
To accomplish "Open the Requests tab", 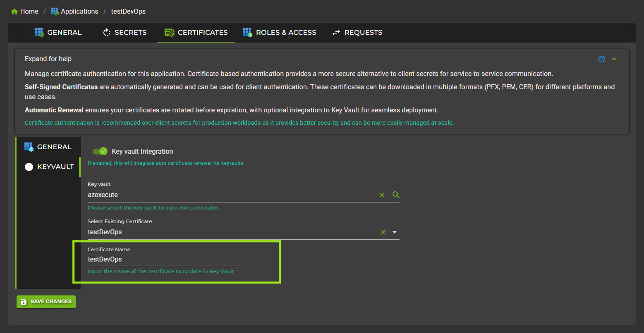I will 357,32.
